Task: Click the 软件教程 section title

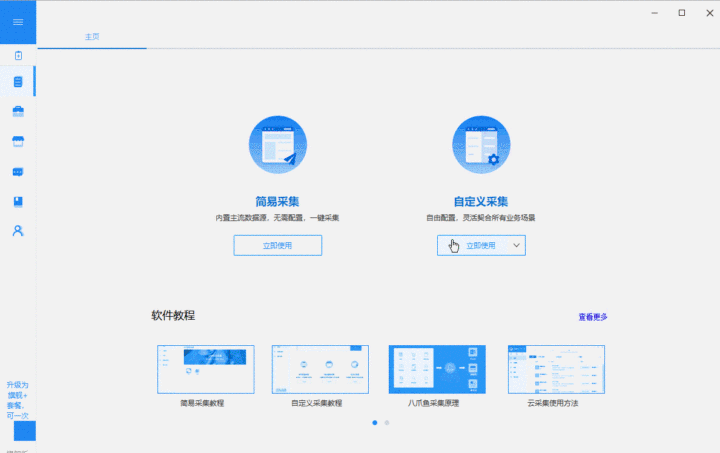Action: (x=173, y=315)
